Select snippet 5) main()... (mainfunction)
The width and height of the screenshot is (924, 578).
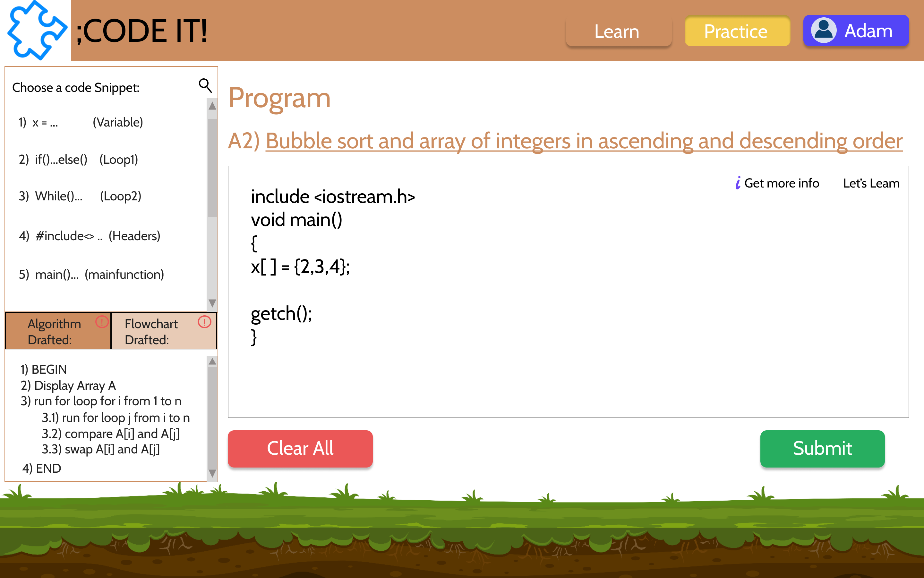coord(91,275)
